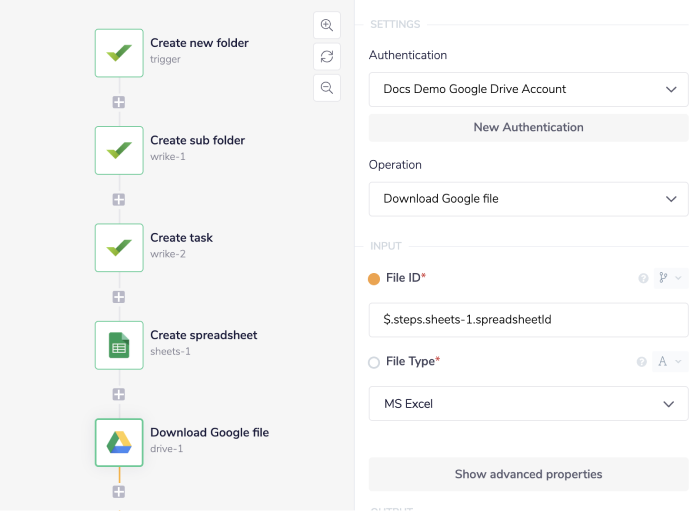Image resolution: width=700 pixels, height=511 pixels.
Task: Open the Authentication dropdown
Action: (528, 89)
